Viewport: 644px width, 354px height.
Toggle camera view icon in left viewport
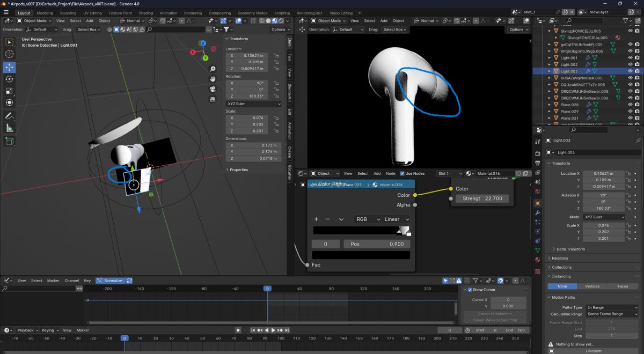pos(213,89)
